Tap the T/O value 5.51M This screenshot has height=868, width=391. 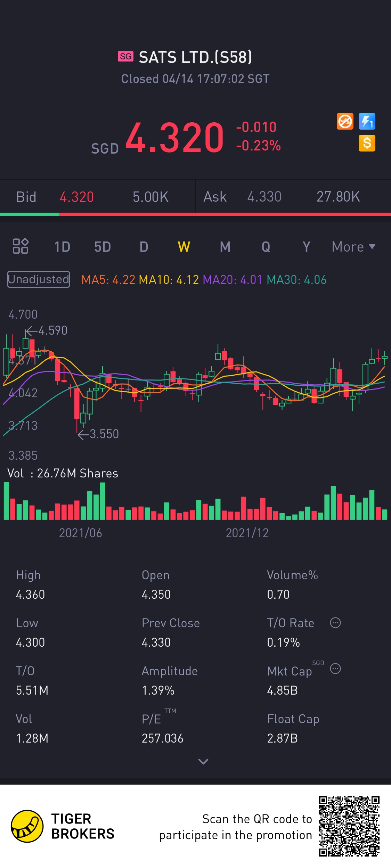point(32,690)
